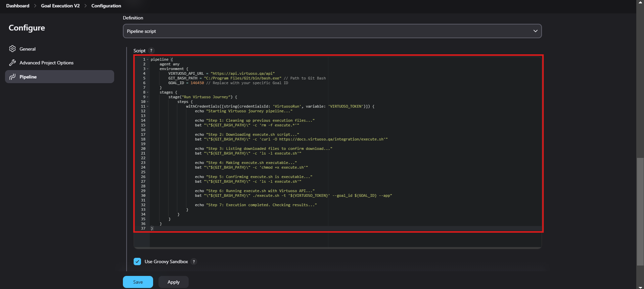Click the curl execute.sh URL on line 18
Image resolution: width=644 pixels, height=289 pixels.
pyautogui.click(x=331, y=139)
